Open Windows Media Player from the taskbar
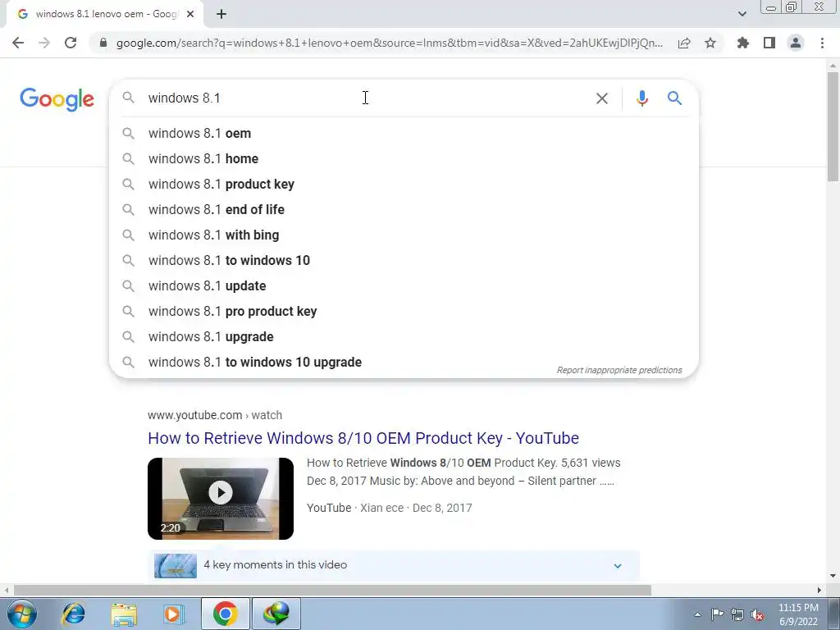The width and height of the screenshot is (840, 630). pyautogui.click(x=173, y=614)
